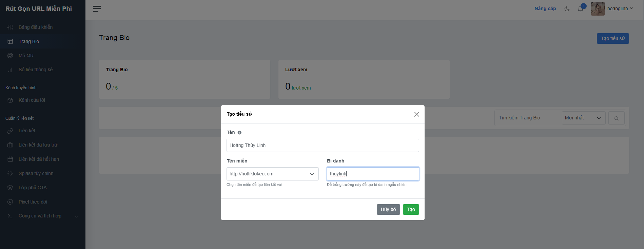
Task: Click the hamburger menu icon
Action: [97, 9]
